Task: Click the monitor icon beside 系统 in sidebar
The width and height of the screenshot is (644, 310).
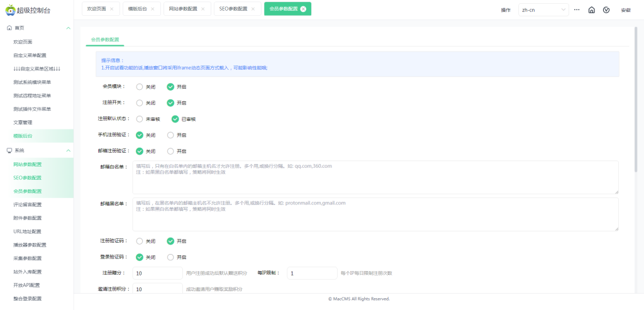Action: pos(9,151)
